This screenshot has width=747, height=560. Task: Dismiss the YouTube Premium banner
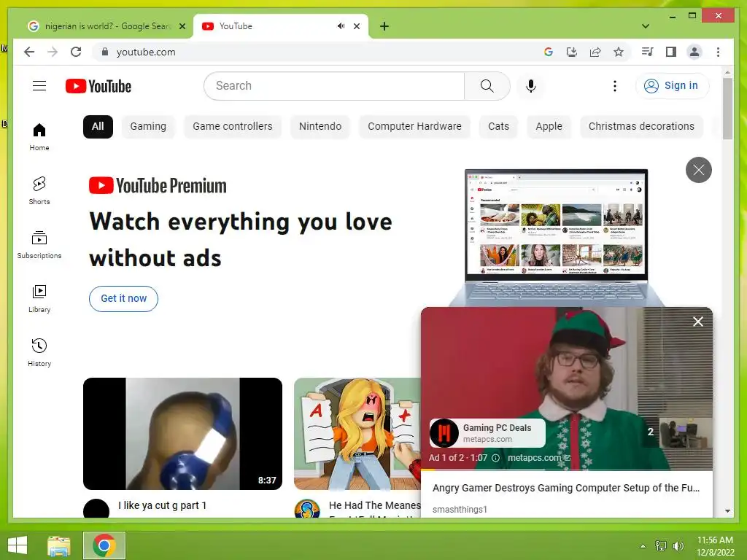click(x=698, y=169)
